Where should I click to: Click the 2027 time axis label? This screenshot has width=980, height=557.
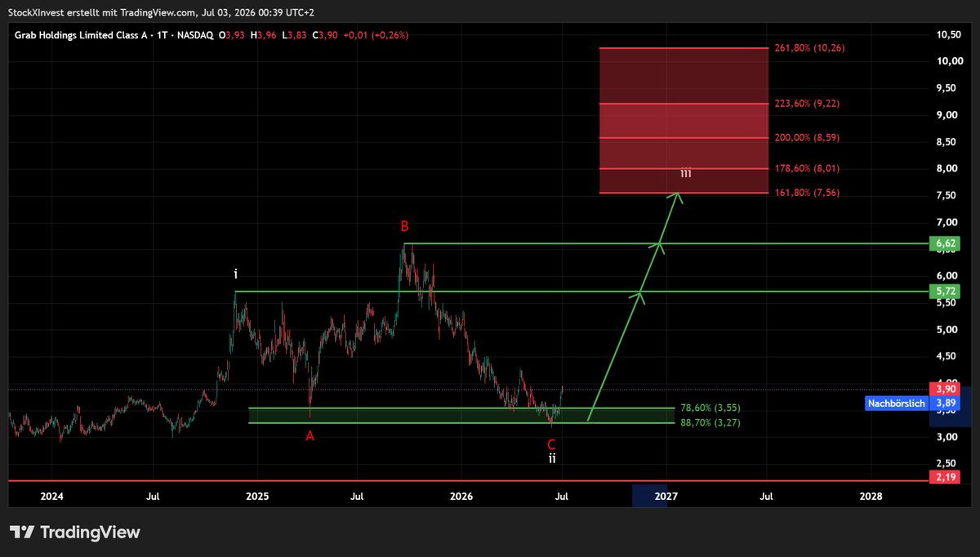(666, 496)
